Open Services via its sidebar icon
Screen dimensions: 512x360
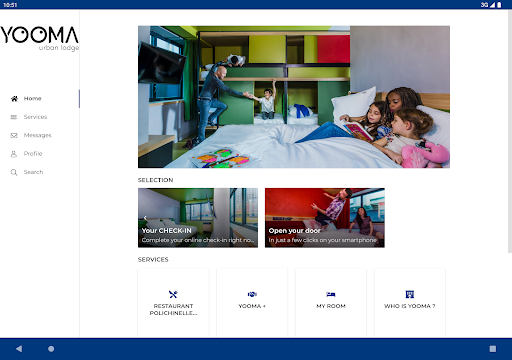(14, 117)
